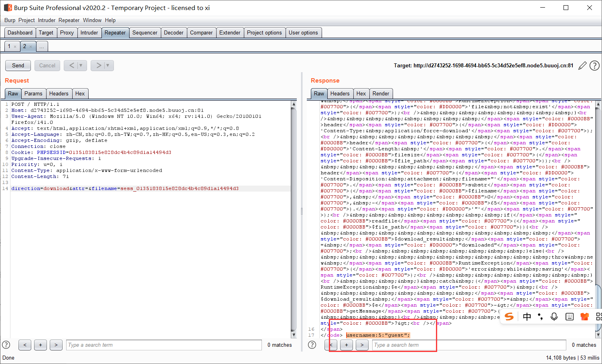602x364 pixels.
Task: Add new Repeater tab with ellipsis
Action: (42, 47)
